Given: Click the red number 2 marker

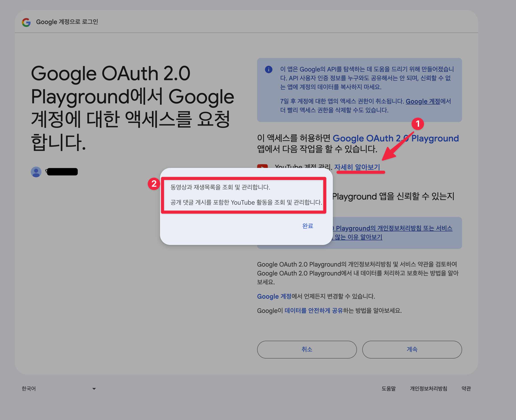Looking at the screenshot, I should point(154,184).
